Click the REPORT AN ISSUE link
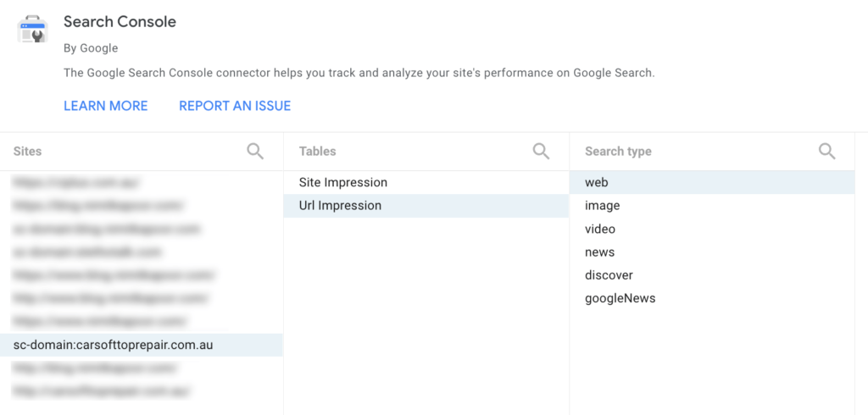 (x=235, y=106)
